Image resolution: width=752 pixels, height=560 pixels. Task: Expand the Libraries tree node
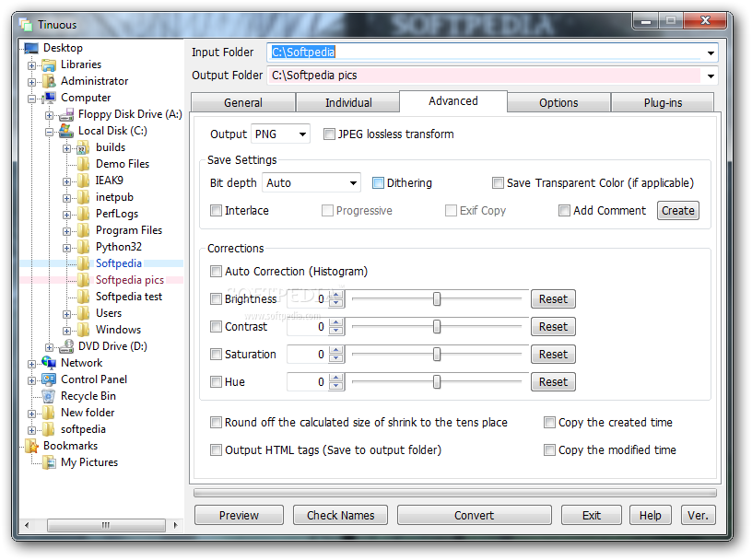pyautogui.click(x=31, y=65)
